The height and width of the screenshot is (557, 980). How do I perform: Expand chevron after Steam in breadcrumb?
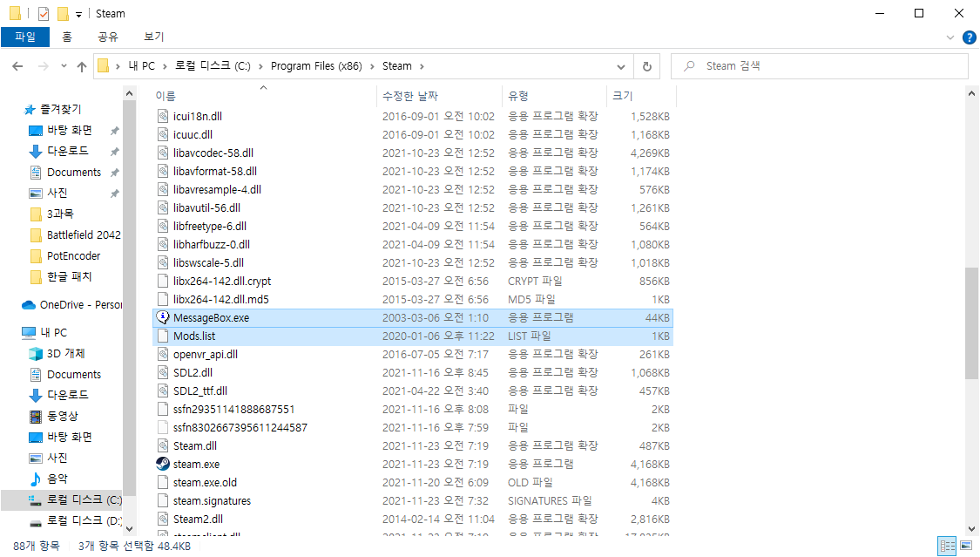coord(422,66)
